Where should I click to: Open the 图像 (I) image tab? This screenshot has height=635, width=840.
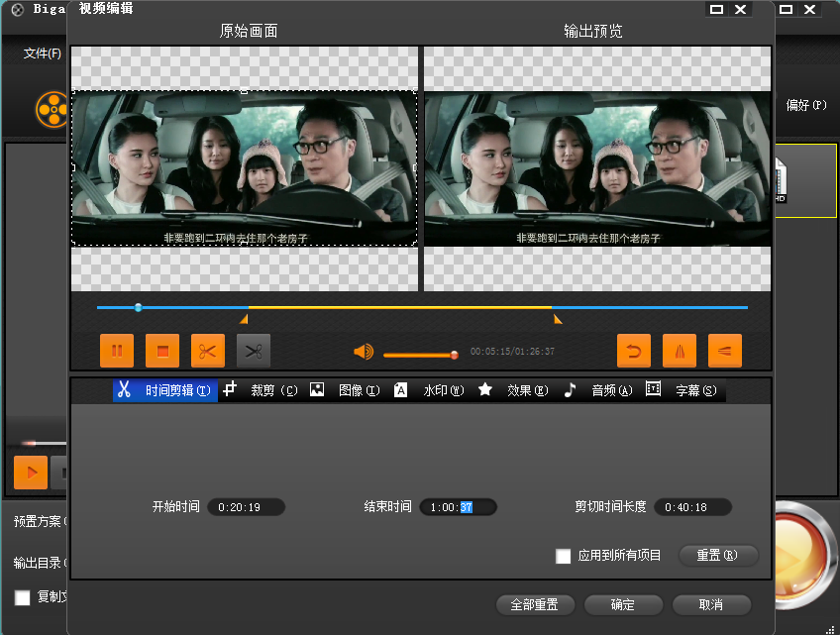tap(346, 390)
